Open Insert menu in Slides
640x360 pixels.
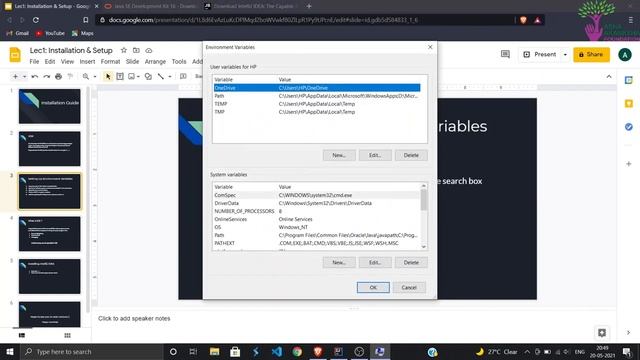tap(87, 62)
